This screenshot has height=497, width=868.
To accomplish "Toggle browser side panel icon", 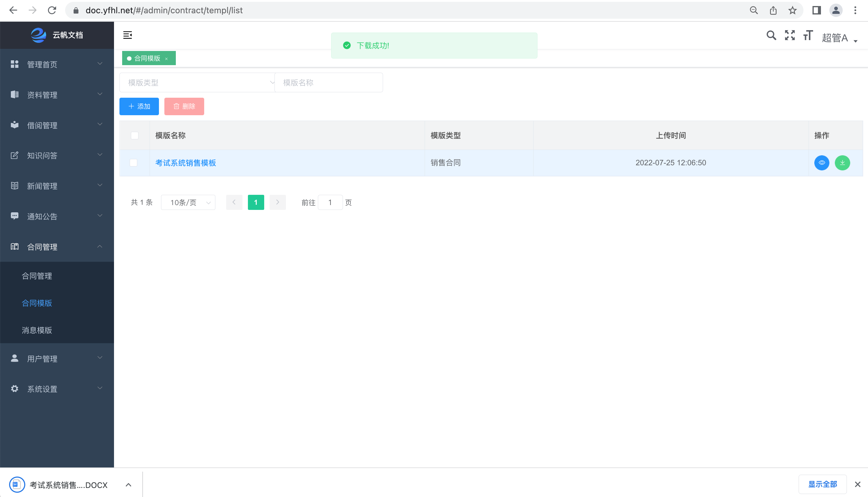I will pyautogui.click(x=816, y=10).
